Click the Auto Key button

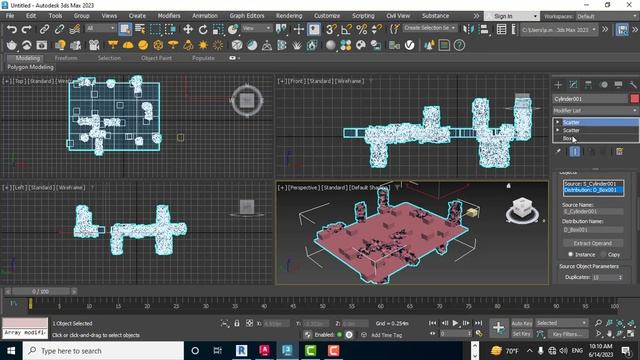tap(522, 323)
